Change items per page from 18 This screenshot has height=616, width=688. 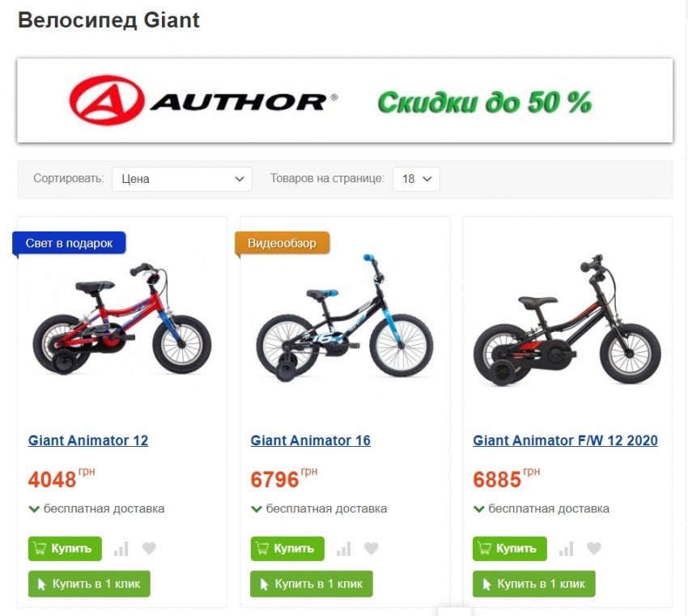(x=416, y=179)
